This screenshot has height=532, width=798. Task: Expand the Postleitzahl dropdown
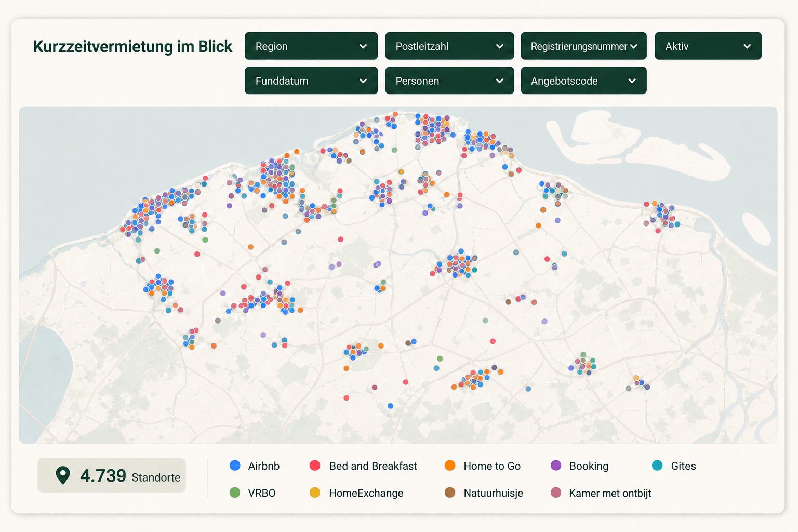449,46
